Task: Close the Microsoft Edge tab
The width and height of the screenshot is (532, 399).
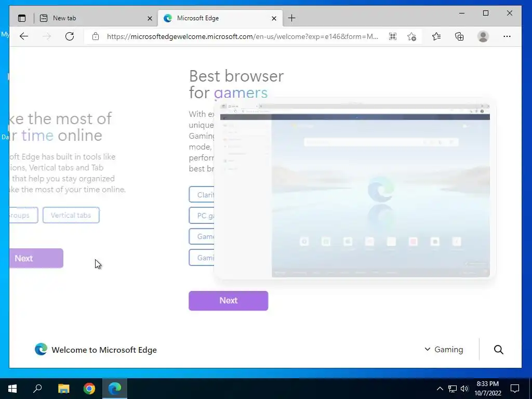Action: [x=274, y=18]
